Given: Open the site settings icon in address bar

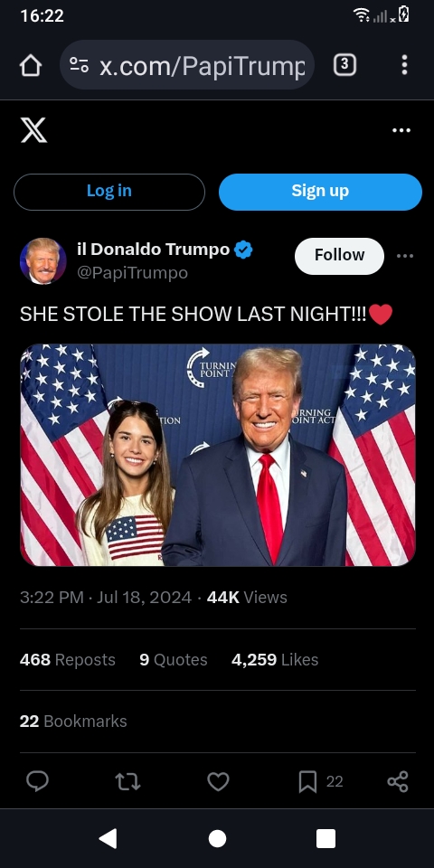Looking at the screenshot, I should click(x=80, y=65).
